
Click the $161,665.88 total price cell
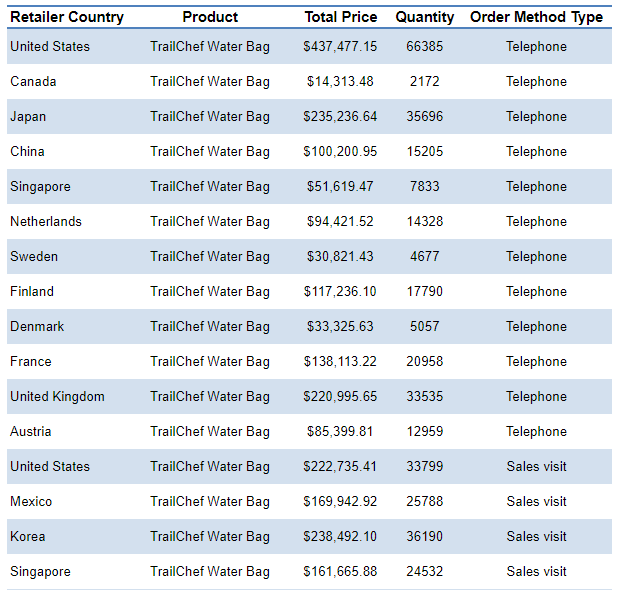point(341,572)
